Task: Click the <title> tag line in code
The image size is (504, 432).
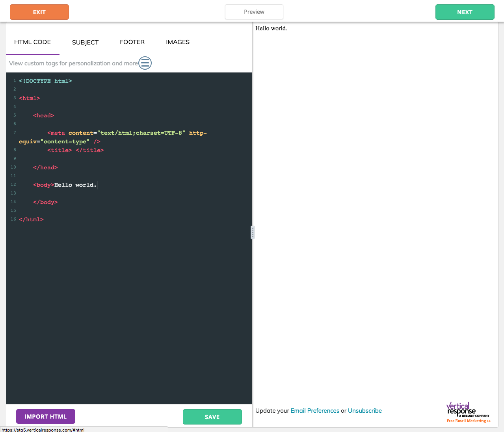Action: [76, 150]
